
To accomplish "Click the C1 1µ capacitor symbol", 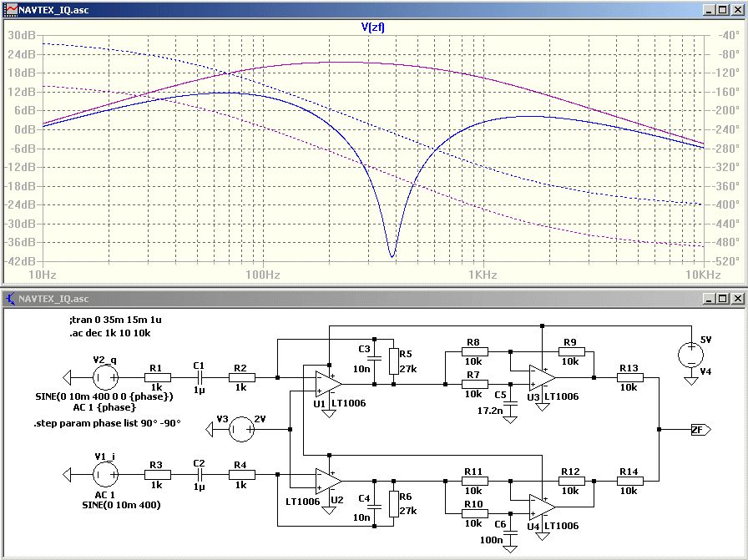I will [199, 378].
